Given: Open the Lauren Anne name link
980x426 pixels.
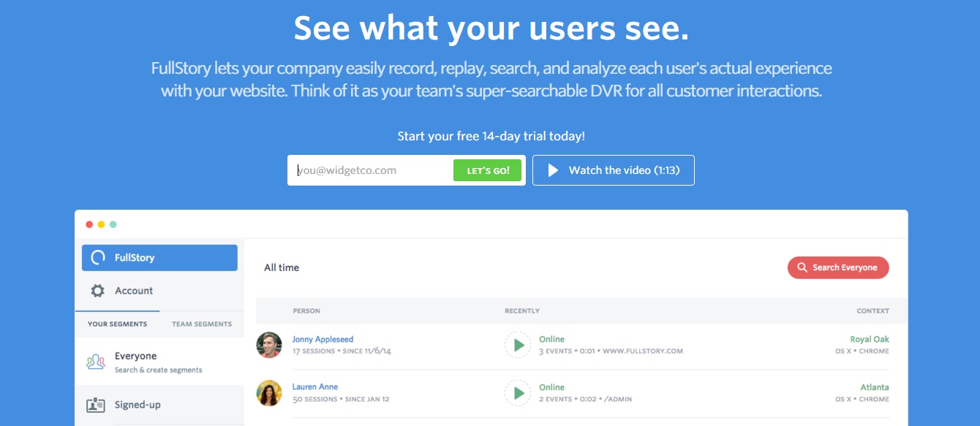Looking at the screenshot, I should click(315, 387).
